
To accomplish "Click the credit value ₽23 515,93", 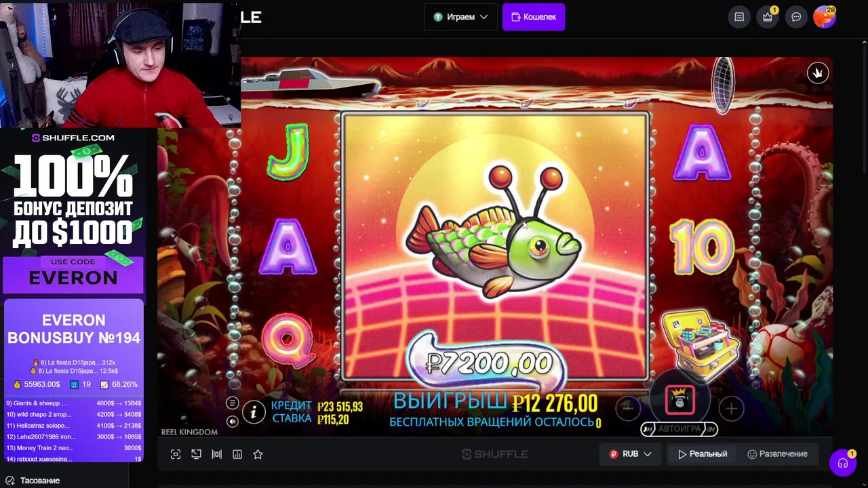I will (x=340, y=407).
